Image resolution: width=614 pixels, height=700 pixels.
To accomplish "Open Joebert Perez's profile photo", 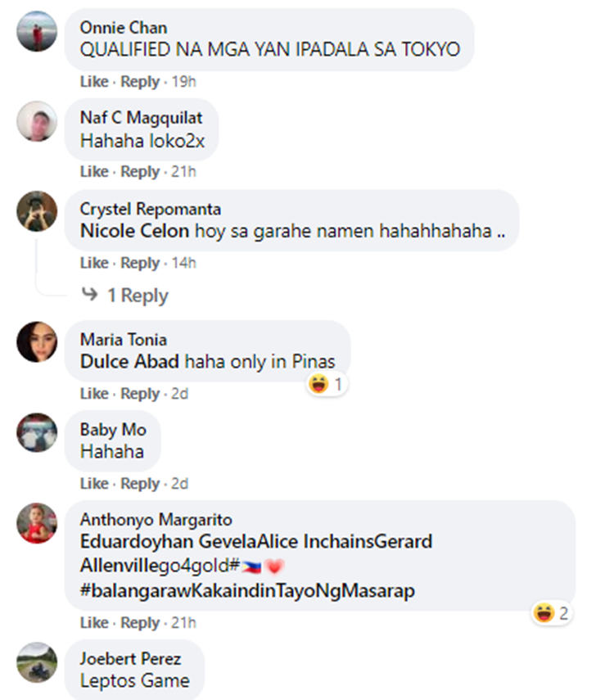I will tap(37, 662).
